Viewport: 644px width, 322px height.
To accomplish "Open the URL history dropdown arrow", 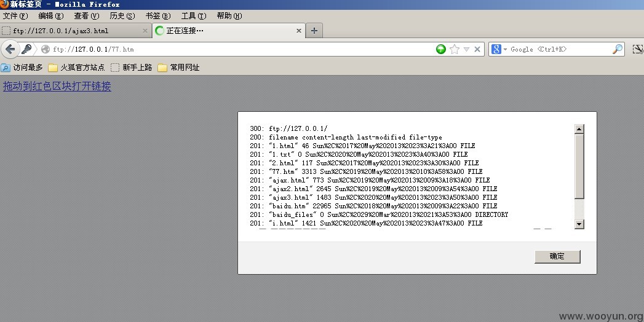I will 466,49.
